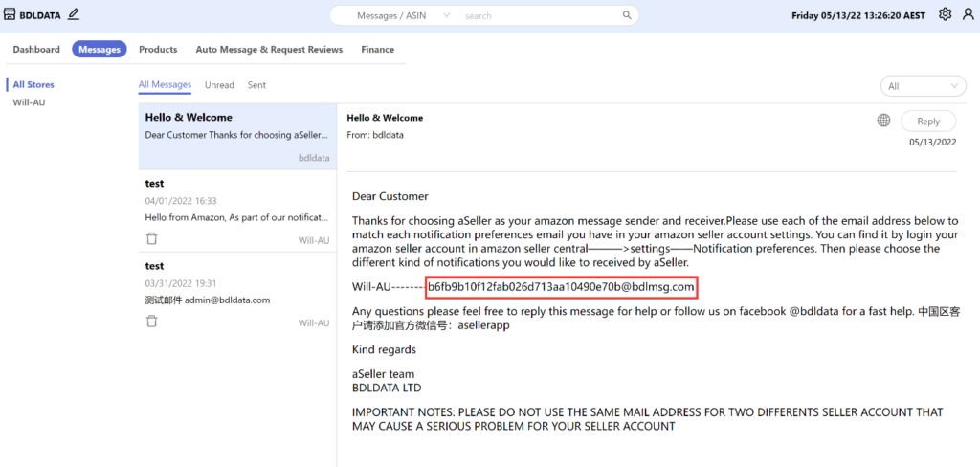The image size is (980, 467).
Task: Click into the search input field
Action: 541,15
